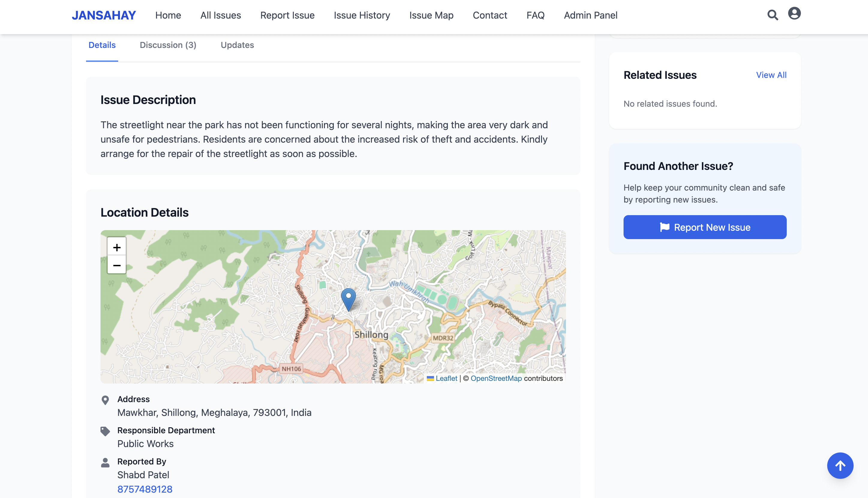
Task: Zoom in on the map
Action: [117, 247]
